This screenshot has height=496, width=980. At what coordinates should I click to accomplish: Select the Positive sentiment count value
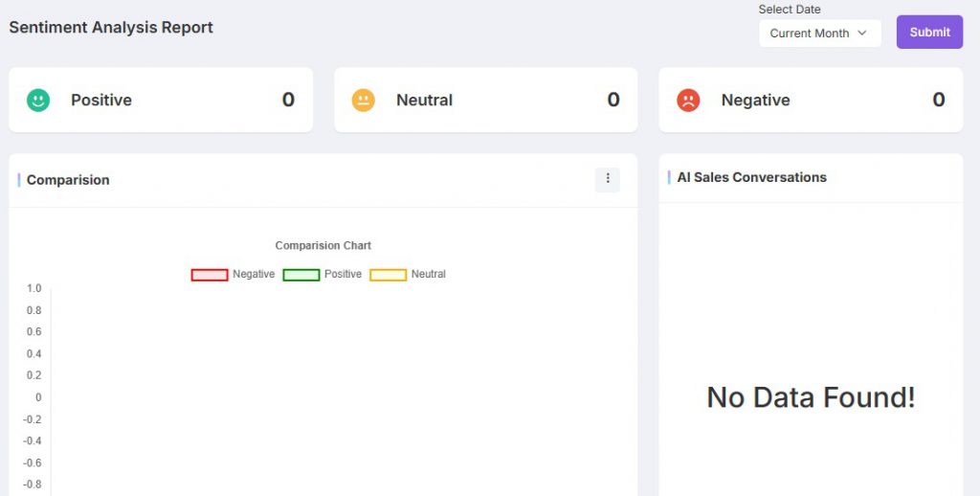click(288, 100)
